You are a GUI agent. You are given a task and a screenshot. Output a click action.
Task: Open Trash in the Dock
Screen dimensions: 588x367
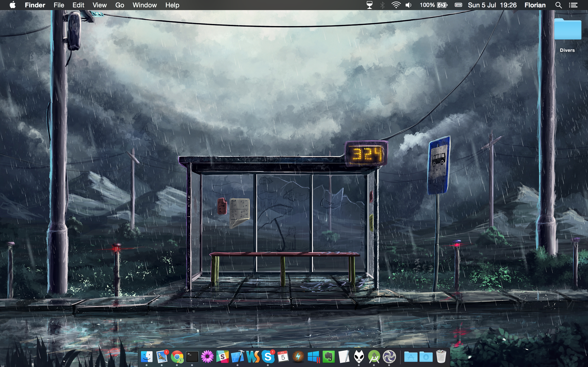pyautogui.click(x=441, y=356)
